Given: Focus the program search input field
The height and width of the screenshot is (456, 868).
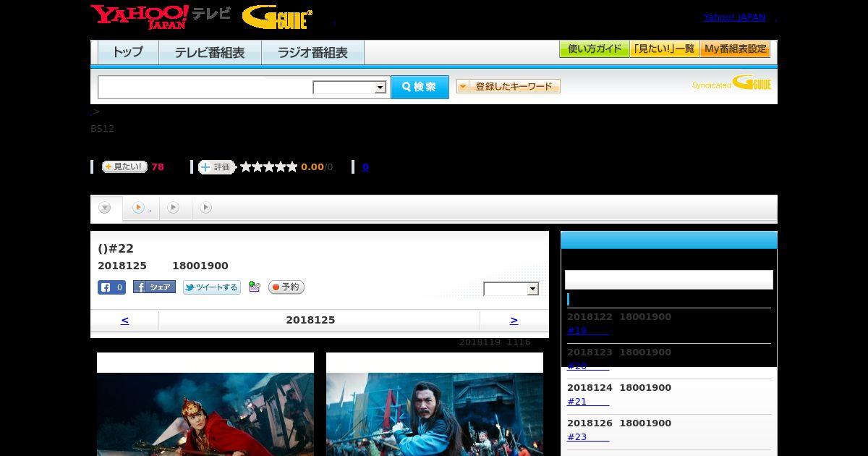Looking at the screenshot, I should tap(205, 87).
